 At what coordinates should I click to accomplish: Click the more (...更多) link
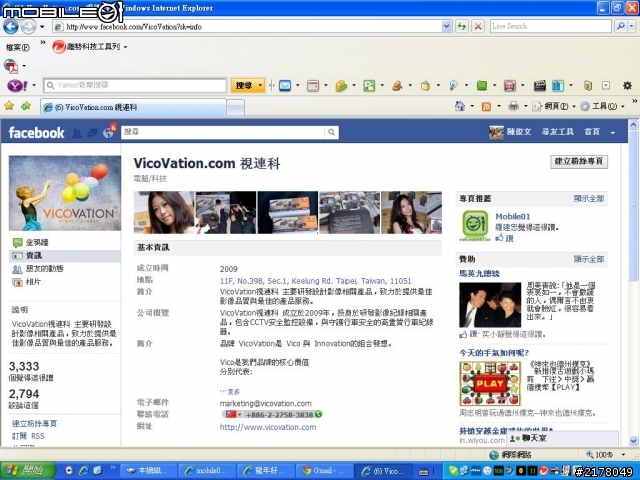click(x=230, y=392)
